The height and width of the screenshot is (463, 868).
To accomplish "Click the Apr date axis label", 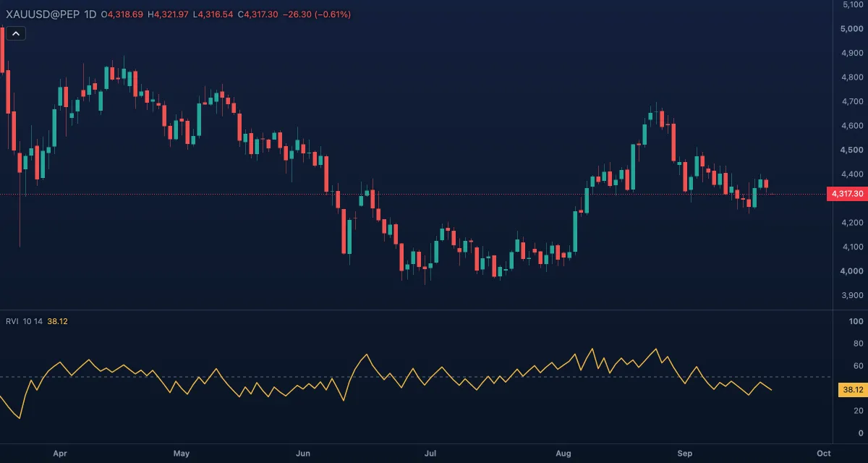I will pyautogui.click(x=60, y=454).
